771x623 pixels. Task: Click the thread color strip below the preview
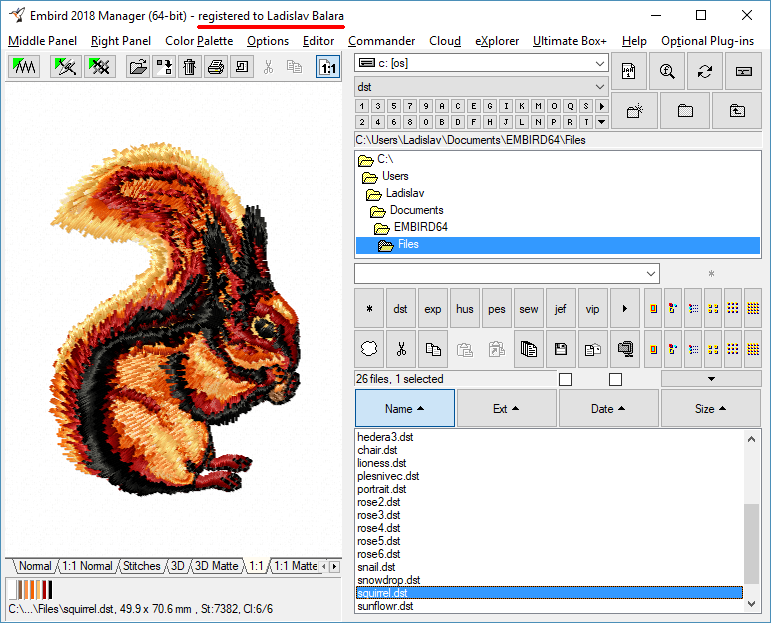(x=31, y=590)
